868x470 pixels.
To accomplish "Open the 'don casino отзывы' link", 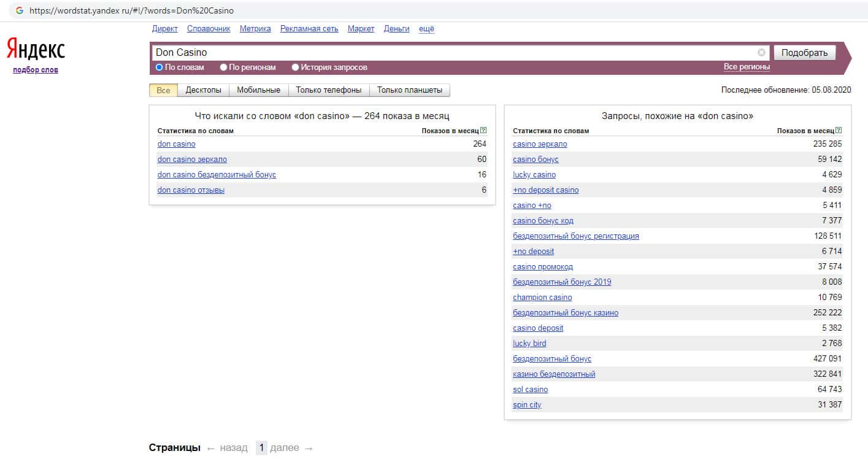I will [191, 190].
